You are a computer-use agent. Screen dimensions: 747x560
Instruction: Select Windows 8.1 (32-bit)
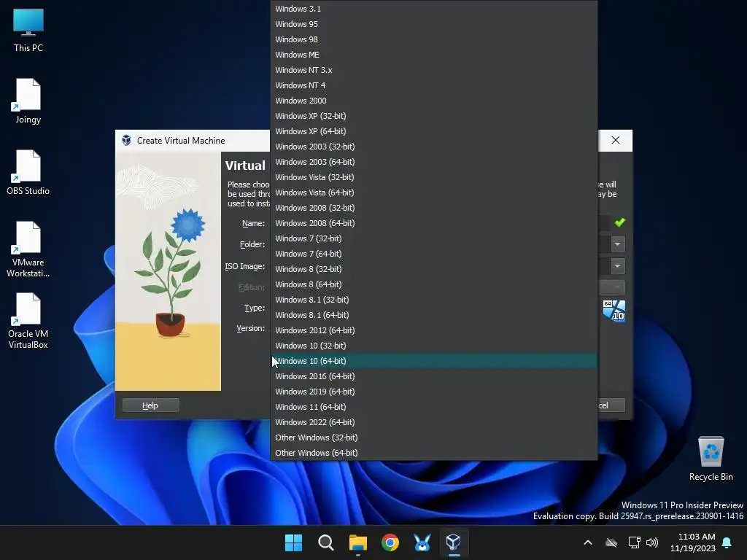434,300
